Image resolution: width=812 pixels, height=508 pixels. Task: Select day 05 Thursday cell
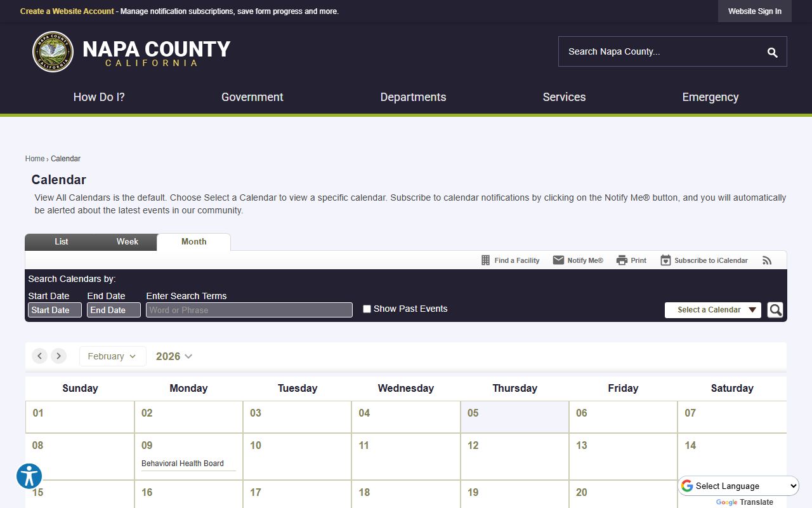(514, 417)
